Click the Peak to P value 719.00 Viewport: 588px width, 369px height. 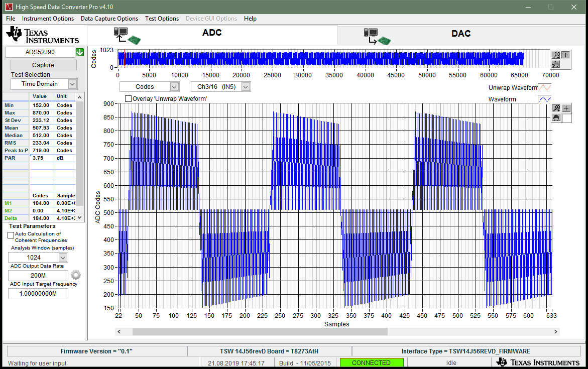pos(42,151)
